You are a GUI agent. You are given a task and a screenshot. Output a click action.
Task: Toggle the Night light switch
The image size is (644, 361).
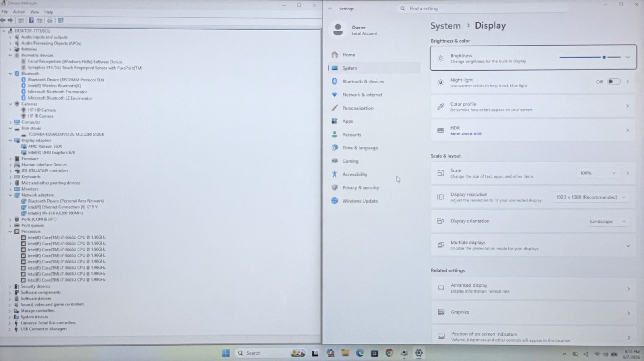point(613,81)
